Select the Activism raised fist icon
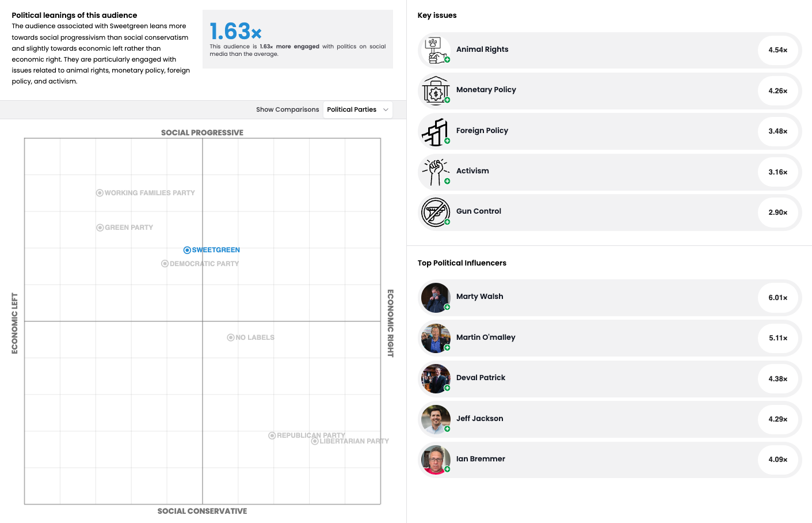 [436, 171]
